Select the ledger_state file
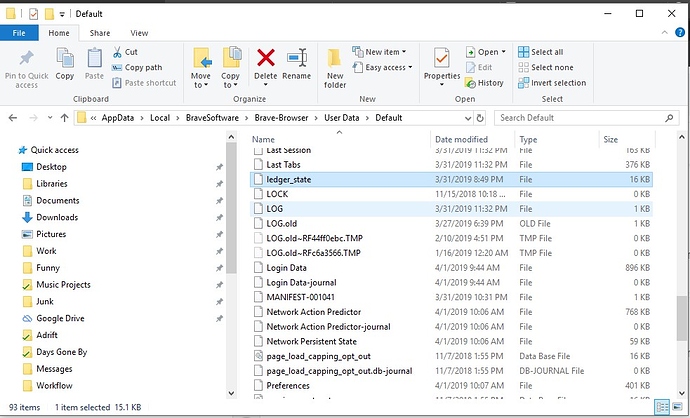 click(451, 180)
